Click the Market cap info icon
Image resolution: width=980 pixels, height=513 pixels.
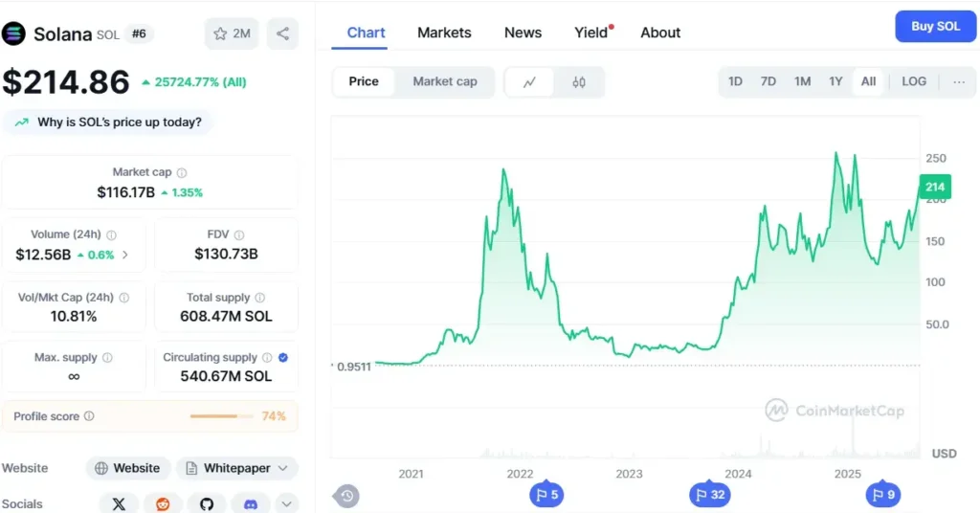coord(182,172)
